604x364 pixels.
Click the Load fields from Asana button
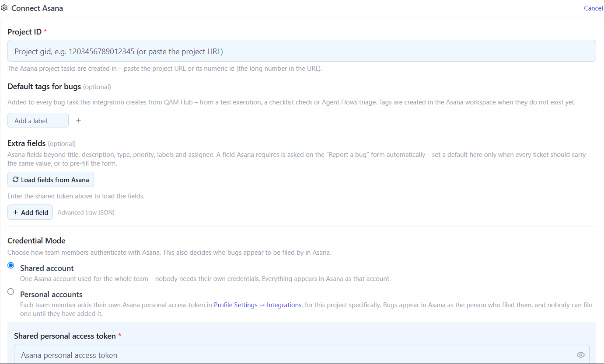[x=51, y=180]
